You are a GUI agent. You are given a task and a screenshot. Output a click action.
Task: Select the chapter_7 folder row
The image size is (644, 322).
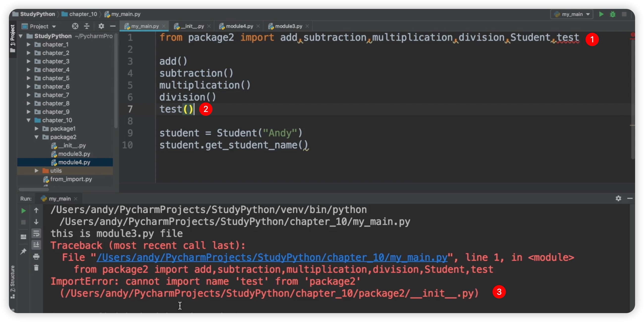(65, 95)
